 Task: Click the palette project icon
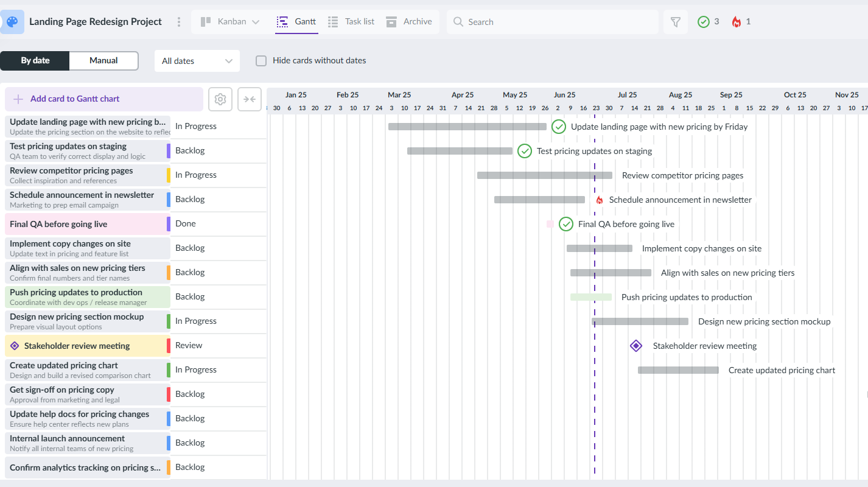(13, 22)
